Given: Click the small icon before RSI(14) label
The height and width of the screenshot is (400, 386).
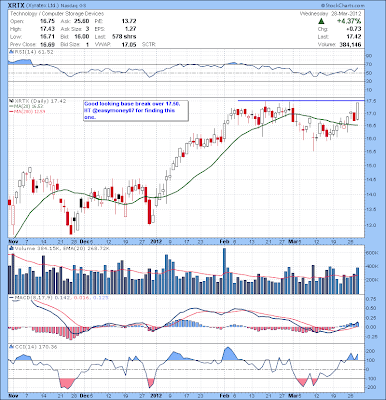Looking at the screenshot, I should tap(11, 52).
